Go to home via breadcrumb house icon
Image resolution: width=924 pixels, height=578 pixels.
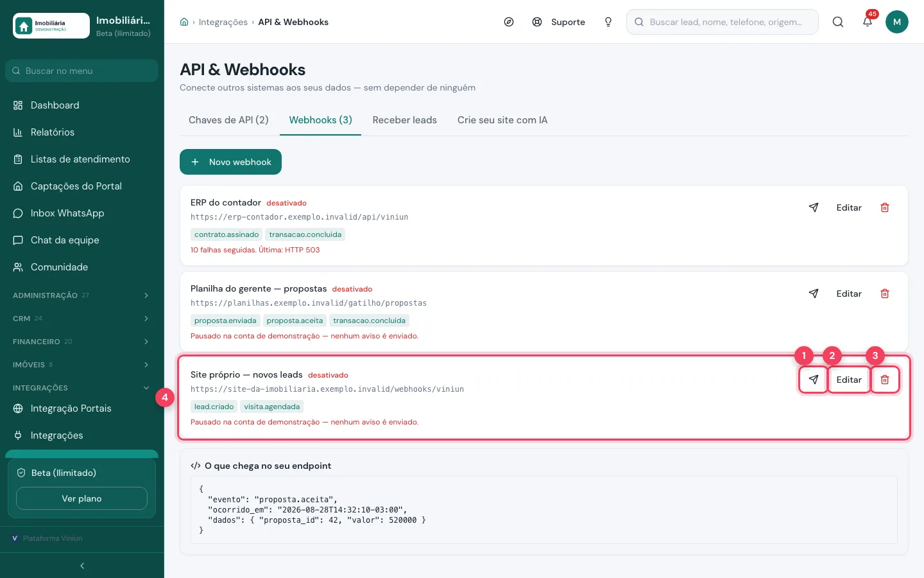tap(184, 22)
